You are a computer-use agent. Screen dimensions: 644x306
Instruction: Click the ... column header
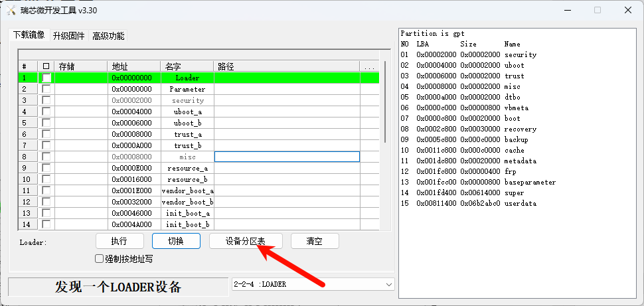point(369,66)
